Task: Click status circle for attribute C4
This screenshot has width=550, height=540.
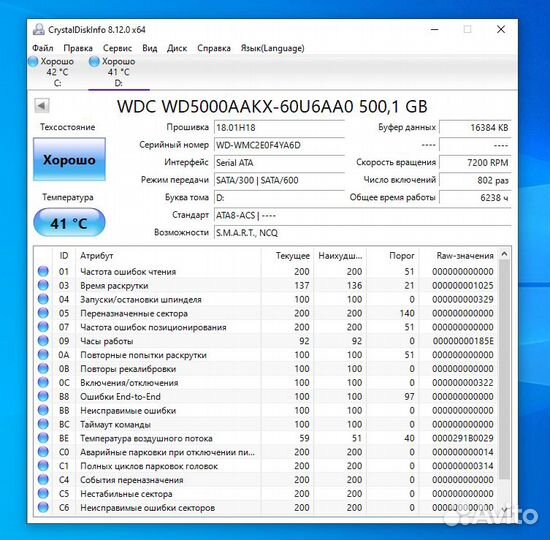Action: [x=43, y=479]
